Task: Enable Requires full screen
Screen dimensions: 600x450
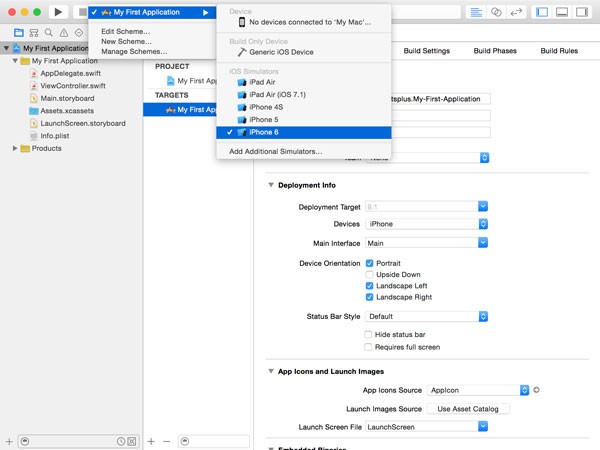Action: [368, 347]
